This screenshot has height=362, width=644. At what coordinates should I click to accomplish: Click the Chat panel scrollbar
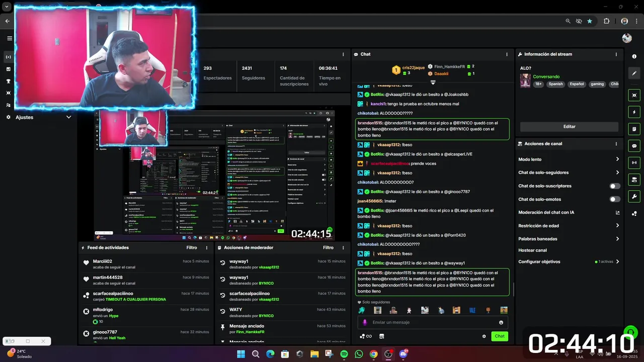[x=513, y=289]
